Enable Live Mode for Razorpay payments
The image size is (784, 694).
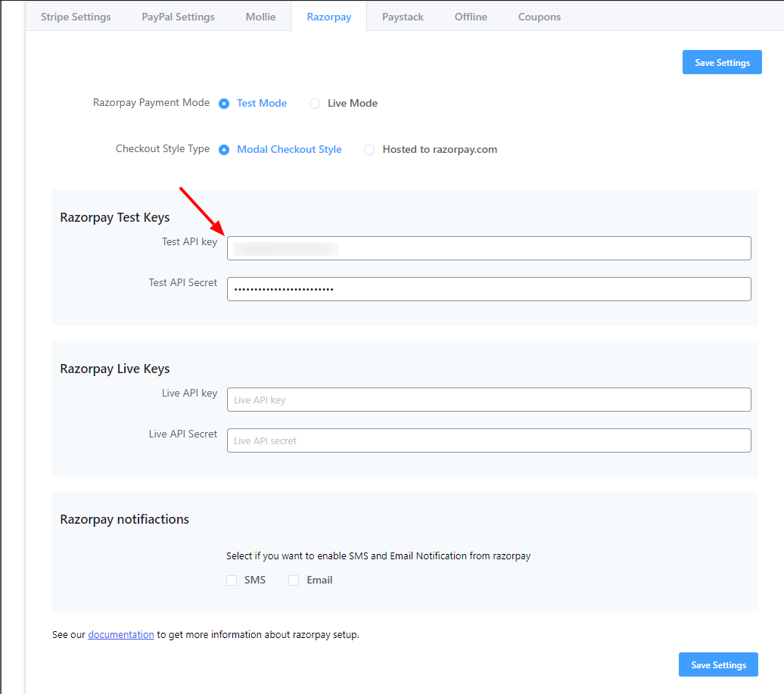(x=315, y=104)
